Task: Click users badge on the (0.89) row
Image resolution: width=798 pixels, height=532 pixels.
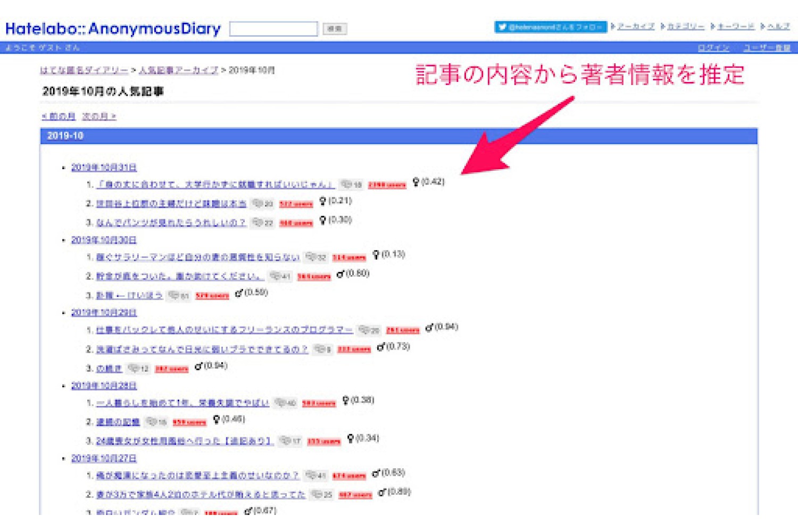Action: (355, 495)
